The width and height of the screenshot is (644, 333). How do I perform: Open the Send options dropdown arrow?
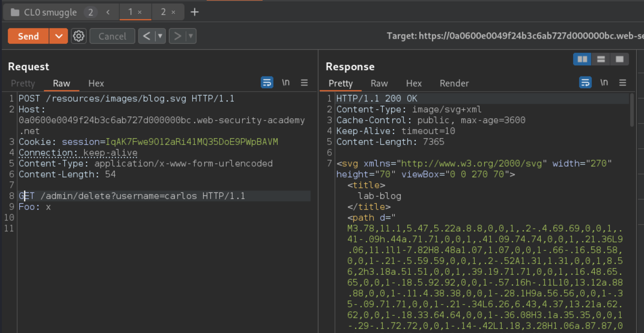[58, 36]
